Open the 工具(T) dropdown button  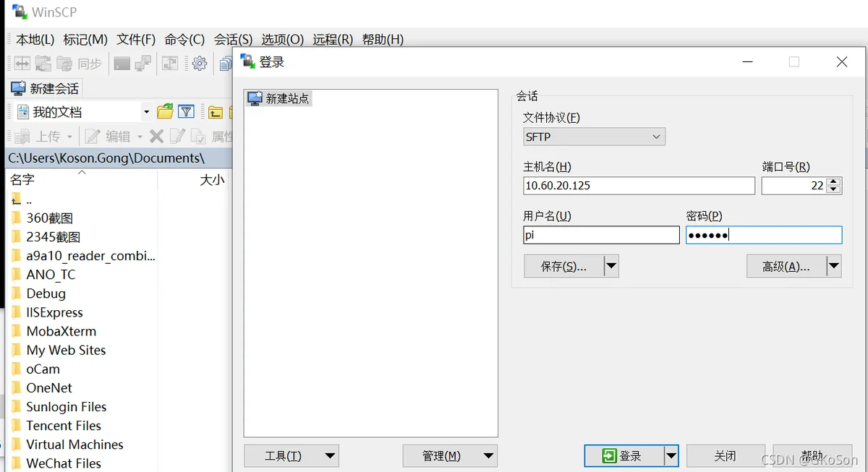[x=292, y=455]
